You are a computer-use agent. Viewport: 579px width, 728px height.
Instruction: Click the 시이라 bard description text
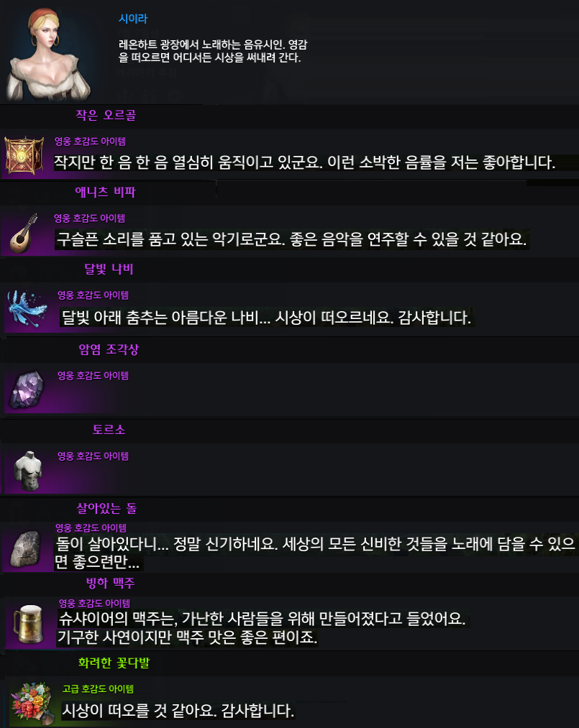pos(213,51)
